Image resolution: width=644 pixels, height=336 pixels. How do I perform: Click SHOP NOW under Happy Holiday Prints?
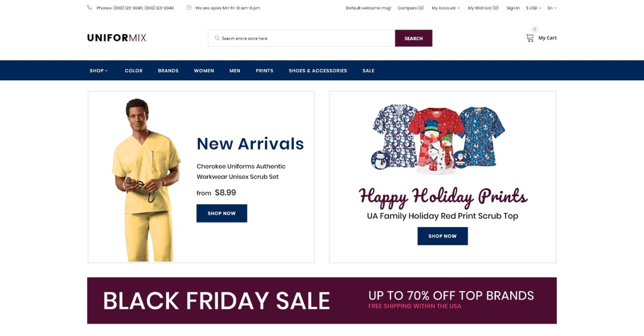point(442,236)
